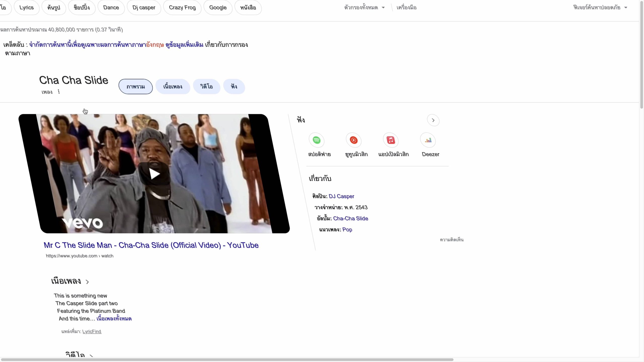Select the ภาพรวม tab

pyautogui.click(x=136, y=87)
